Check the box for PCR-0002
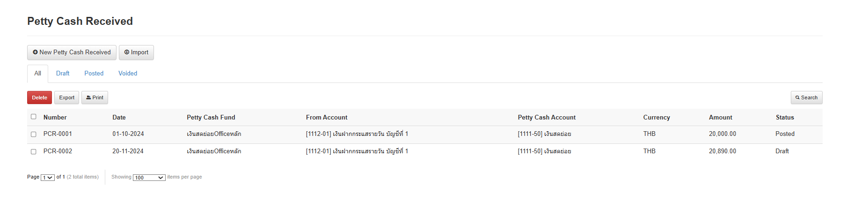This screenshot has height=217, width=868. point(34,152)
